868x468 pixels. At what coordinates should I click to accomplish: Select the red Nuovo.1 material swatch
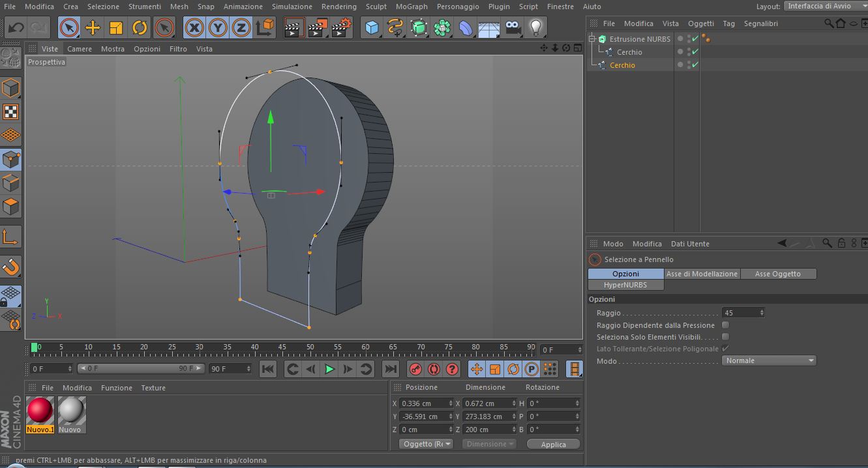pos(40,411)
